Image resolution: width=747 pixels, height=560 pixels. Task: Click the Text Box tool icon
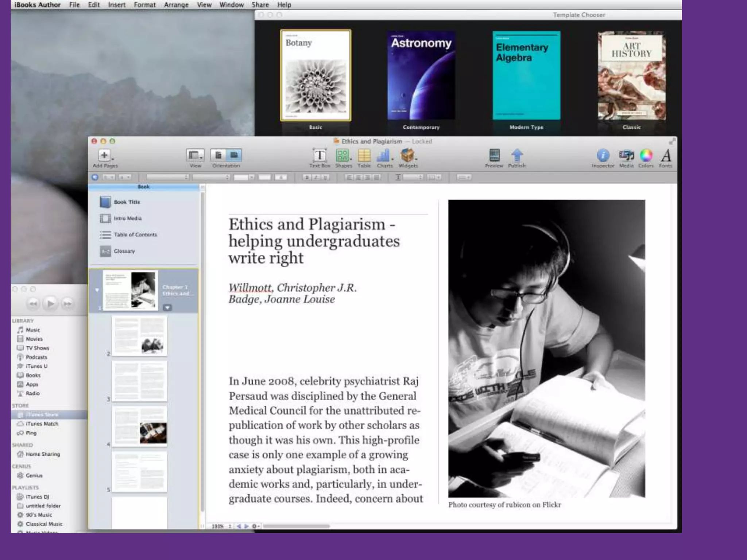coord(320,156)
